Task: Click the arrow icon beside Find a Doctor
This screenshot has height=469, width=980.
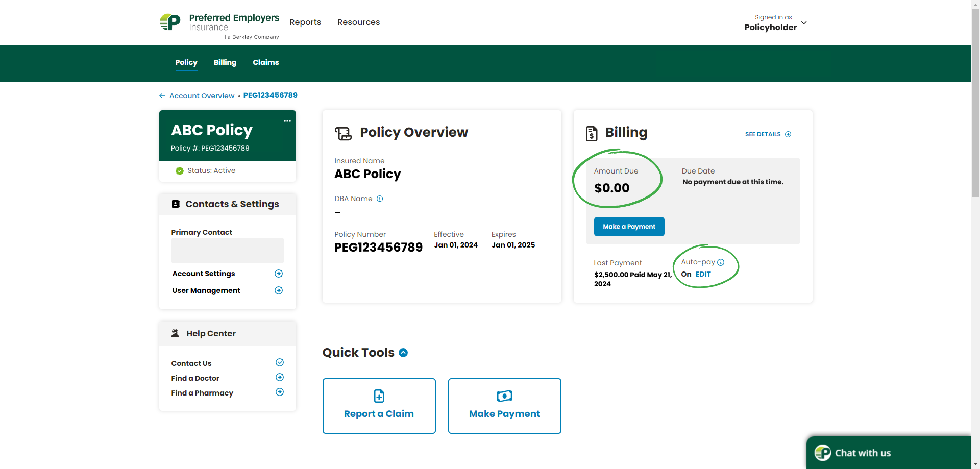Action: pos(280,378)
